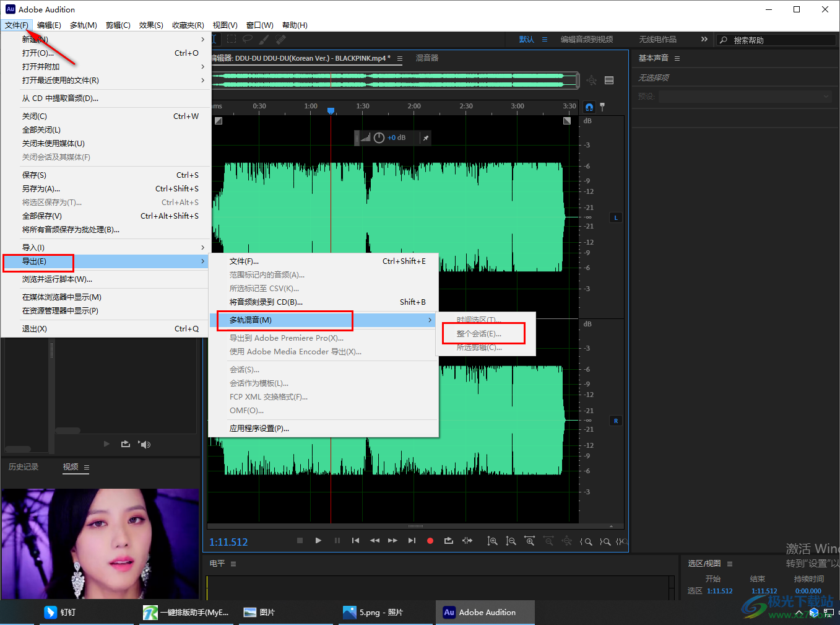Image resolution: width=840 pixels, height=625 pixels.
Task: Switch to the 历史记录 tab
Action: click(24, 467)
